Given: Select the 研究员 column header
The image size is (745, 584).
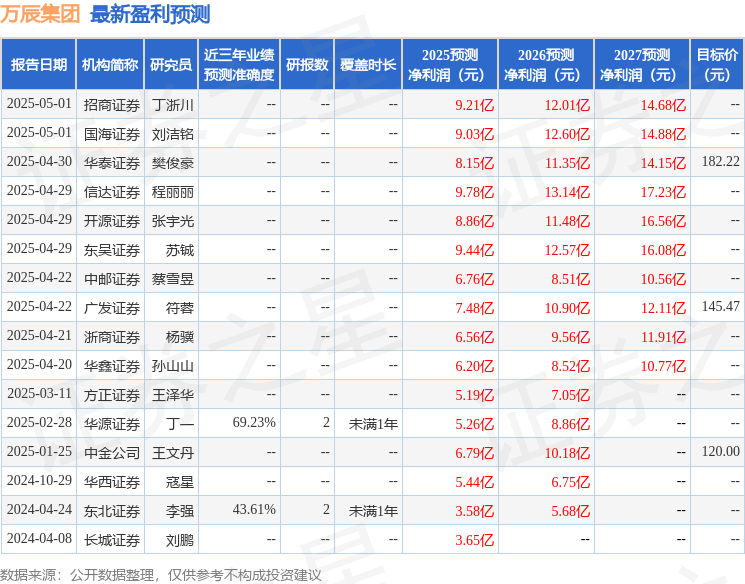Looking at the screenshot, I should (x=171, y=65).
